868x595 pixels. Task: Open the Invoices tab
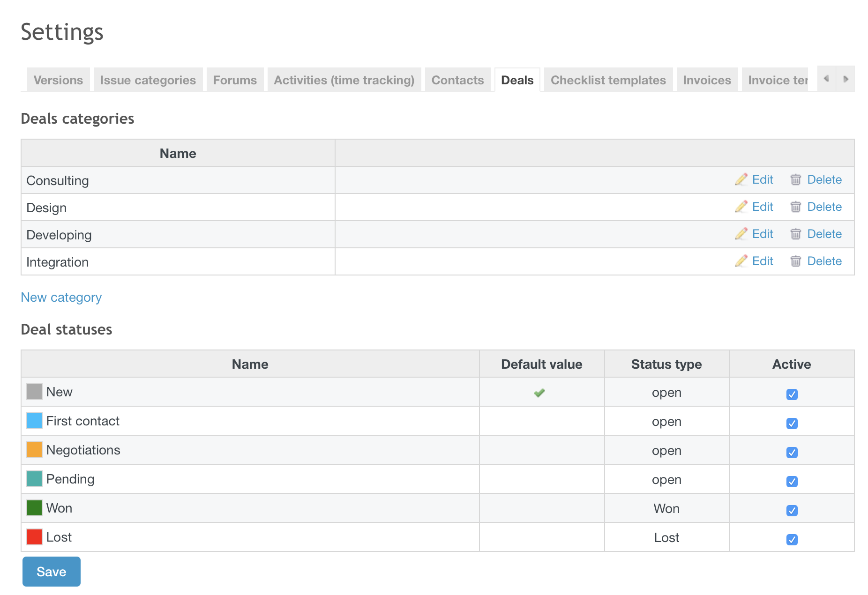(707, 80)
